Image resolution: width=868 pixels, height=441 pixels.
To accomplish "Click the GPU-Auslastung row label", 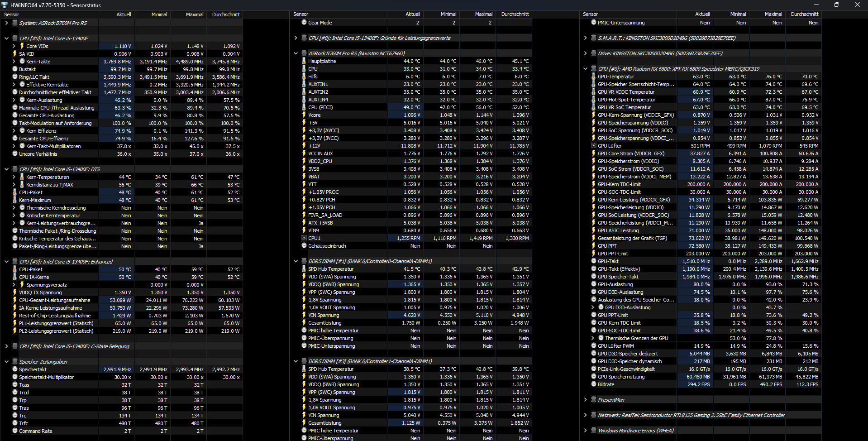I will pyautogui.click(x=615, y=284).
